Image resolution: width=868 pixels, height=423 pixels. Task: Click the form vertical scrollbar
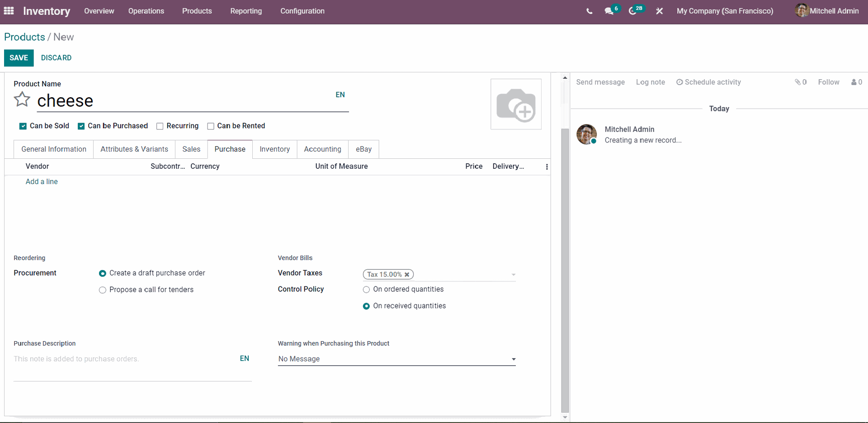(x=565, y=271)
